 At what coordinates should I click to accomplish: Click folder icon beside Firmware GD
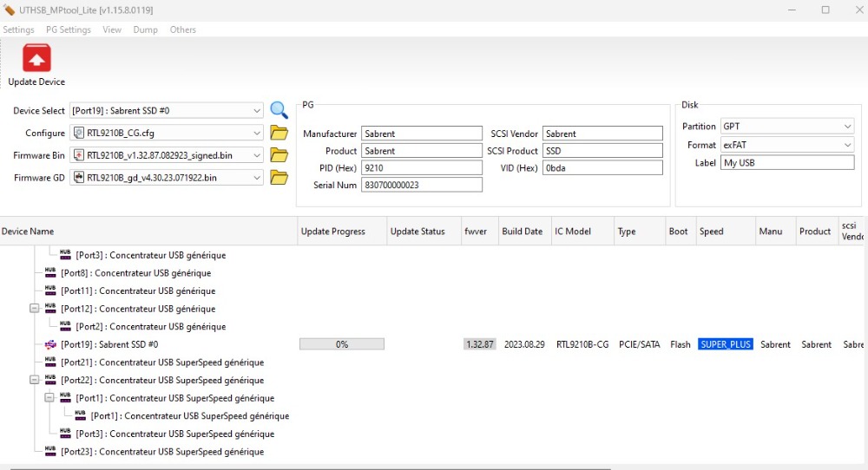point(279,178)
